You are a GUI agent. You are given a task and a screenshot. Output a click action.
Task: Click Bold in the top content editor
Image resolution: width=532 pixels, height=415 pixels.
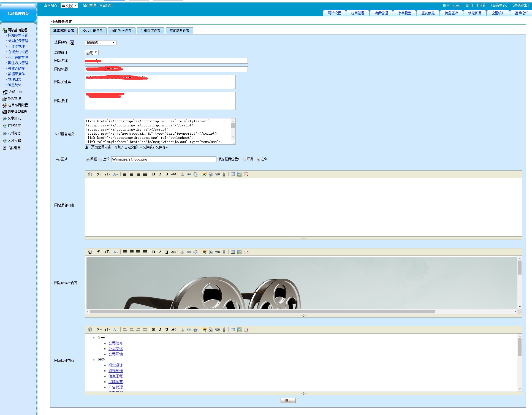pos(153,174)
